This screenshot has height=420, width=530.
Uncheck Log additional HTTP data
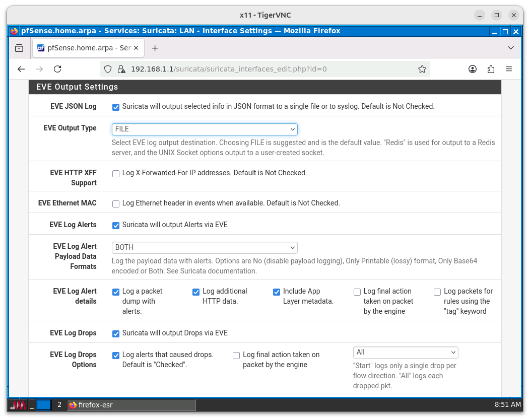click(x=196, y=292)
